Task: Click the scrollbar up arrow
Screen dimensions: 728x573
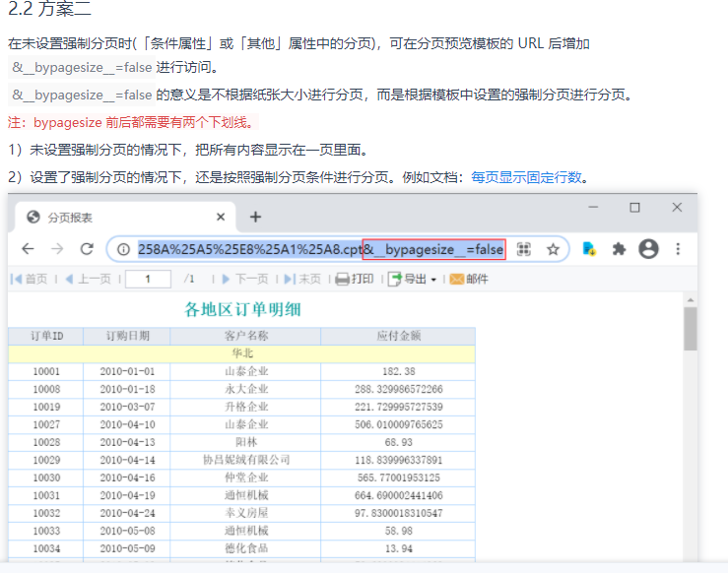Action: click(691, 300)
